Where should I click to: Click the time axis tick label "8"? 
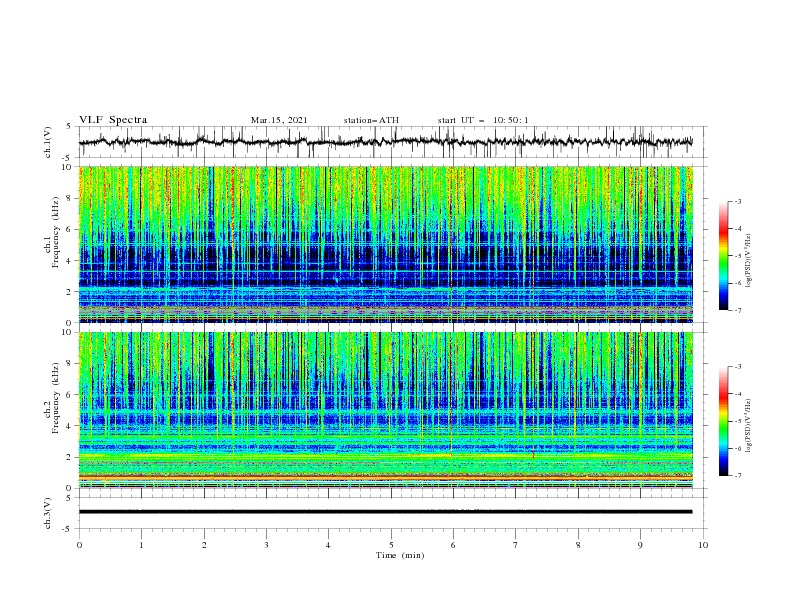[578, 545]
